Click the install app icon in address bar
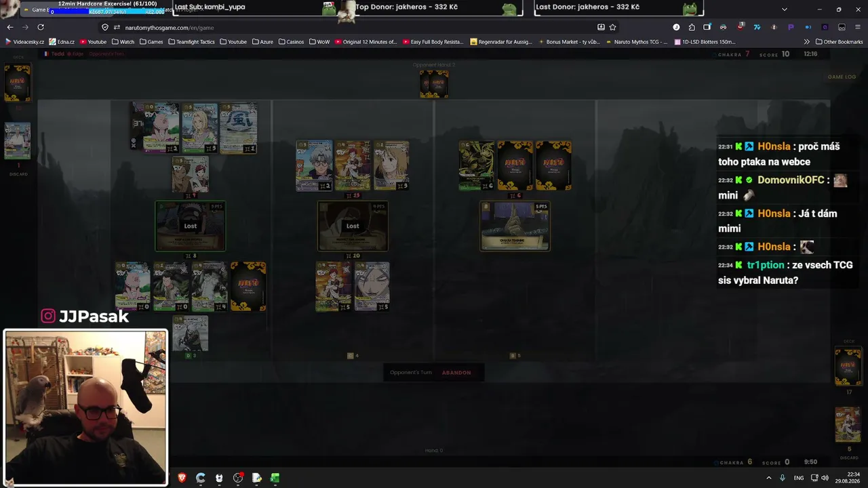This screenshot has height=488, width=868. [601, 27]
